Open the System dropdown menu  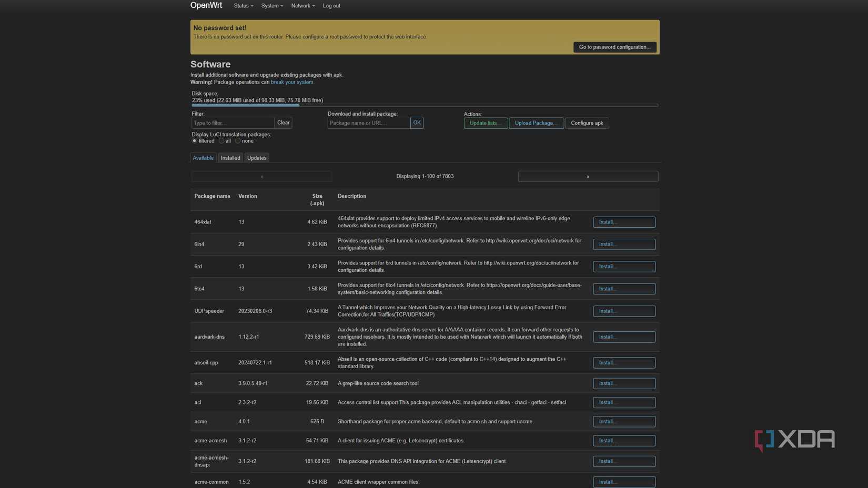point(272,6)
